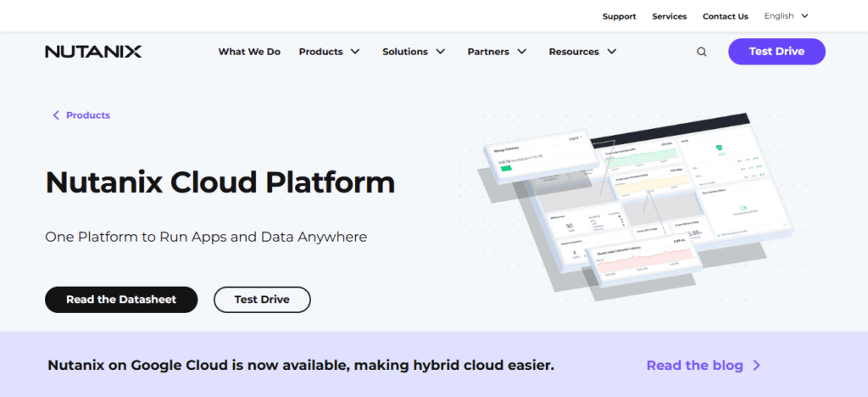Expand the Products menu chevron
This screenshot has height=397, width=868.
click(x=355, y=52)
